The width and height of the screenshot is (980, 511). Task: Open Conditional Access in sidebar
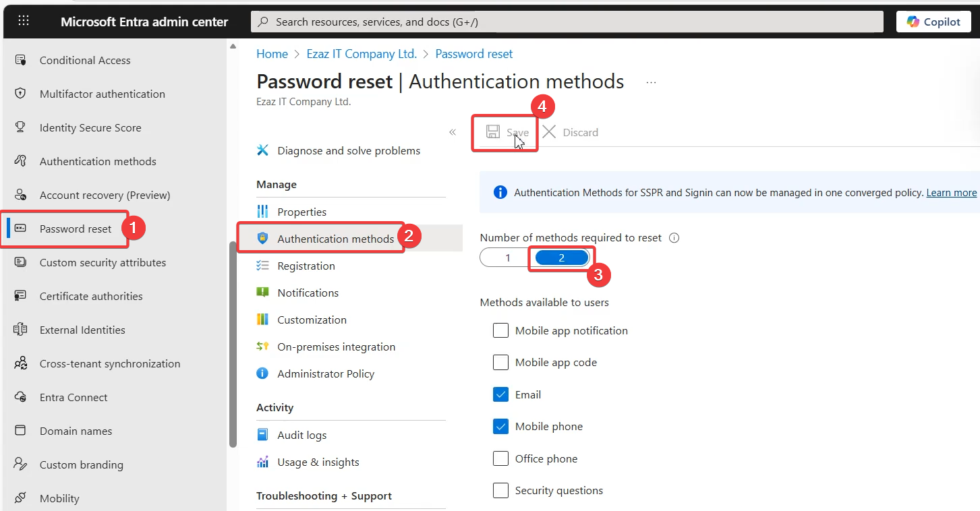[85, 60]
